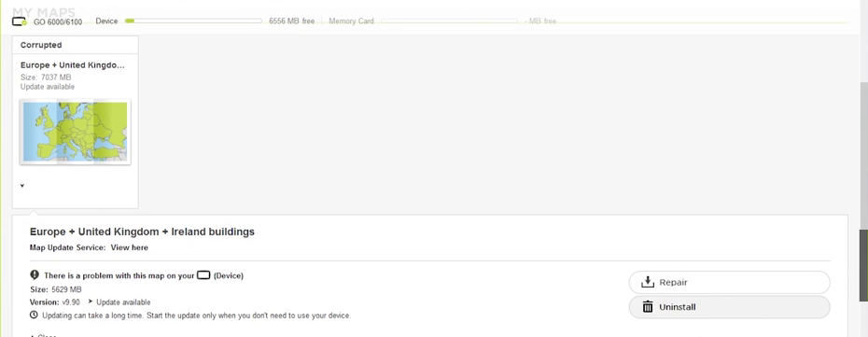Click the warning exclamation icon beside problem message

[x=35, y=274]
